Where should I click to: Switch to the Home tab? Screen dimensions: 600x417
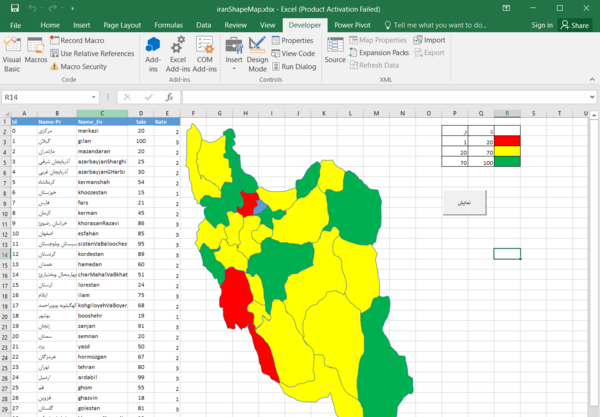click(x=50, y=25)
